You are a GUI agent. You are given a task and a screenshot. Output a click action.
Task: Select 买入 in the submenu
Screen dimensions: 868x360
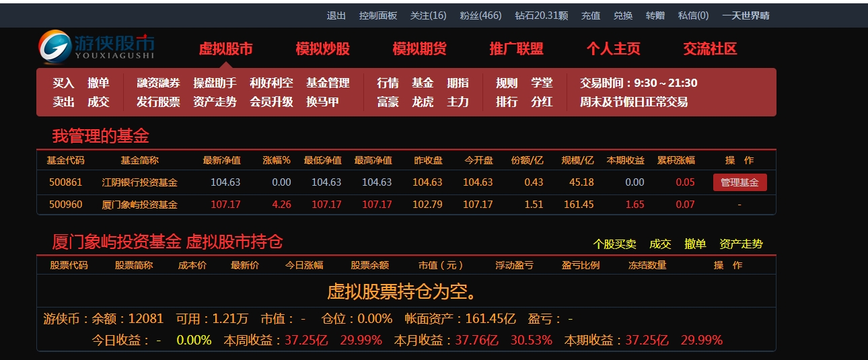click(x=64, y=83)
